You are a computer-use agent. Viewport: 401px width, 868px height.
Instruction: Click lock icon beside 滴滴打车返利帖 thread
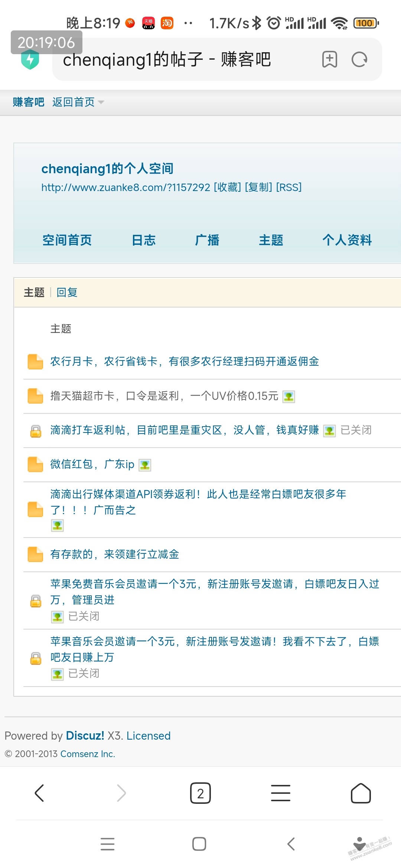pyautogui.click(x=36, y=431)
